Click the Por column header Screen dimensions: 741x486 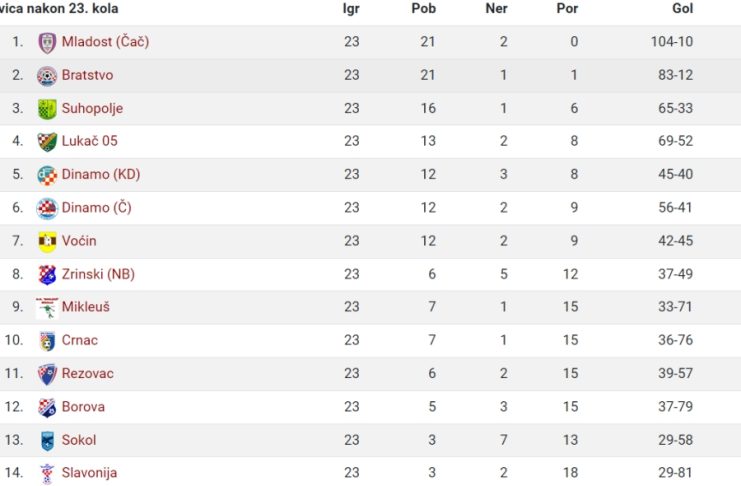click(567, 9)
